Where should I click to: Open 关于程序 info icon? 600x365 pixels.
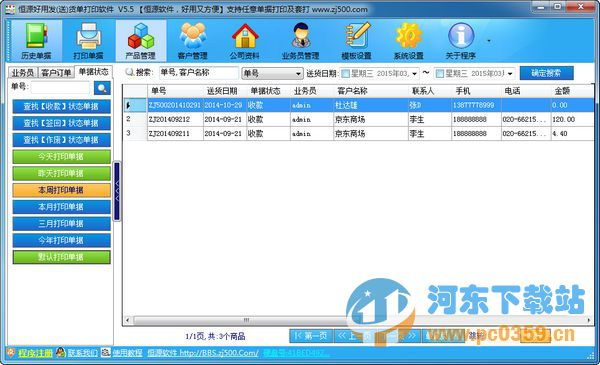pyautogui.click(x=461, y=41)
